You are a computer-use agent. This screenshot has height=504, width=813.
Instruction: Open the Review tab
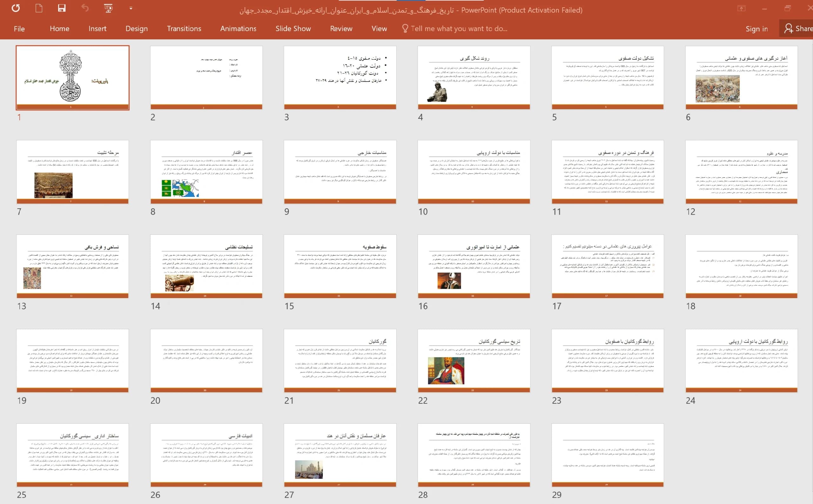[x=341, y=29]
